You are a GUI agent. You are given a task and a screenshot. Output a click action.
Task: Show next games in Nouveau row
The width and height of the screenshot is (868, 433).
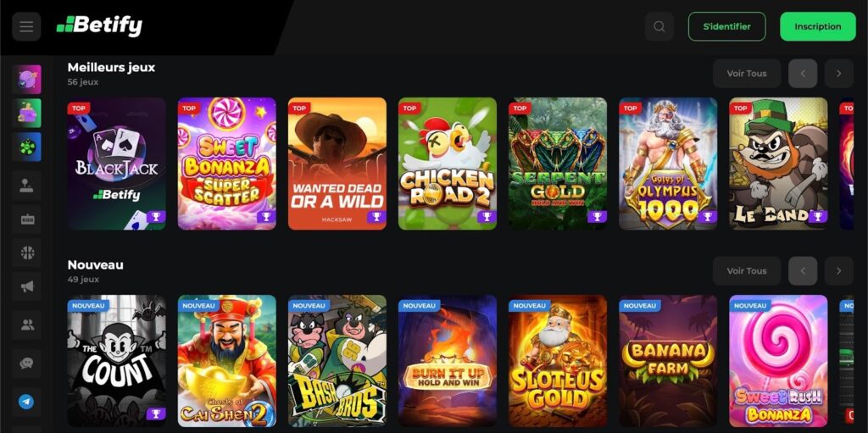pos(838,271)
